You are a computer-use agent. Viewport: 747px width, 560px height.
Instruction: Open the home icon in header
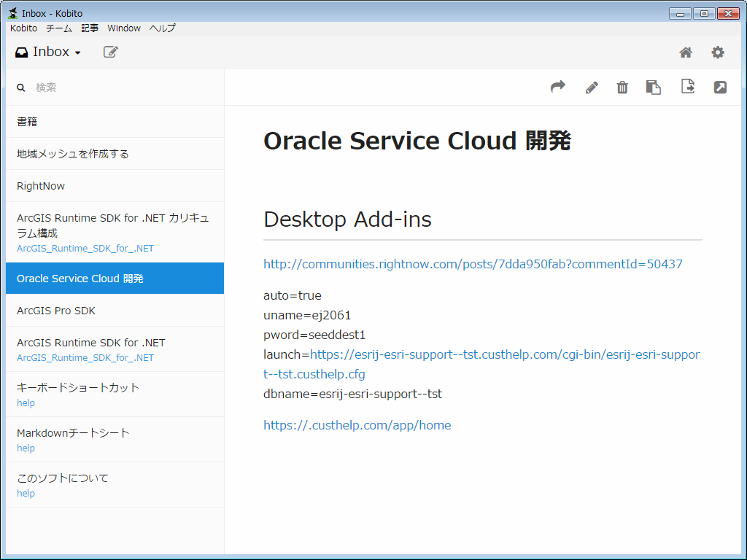686,52
